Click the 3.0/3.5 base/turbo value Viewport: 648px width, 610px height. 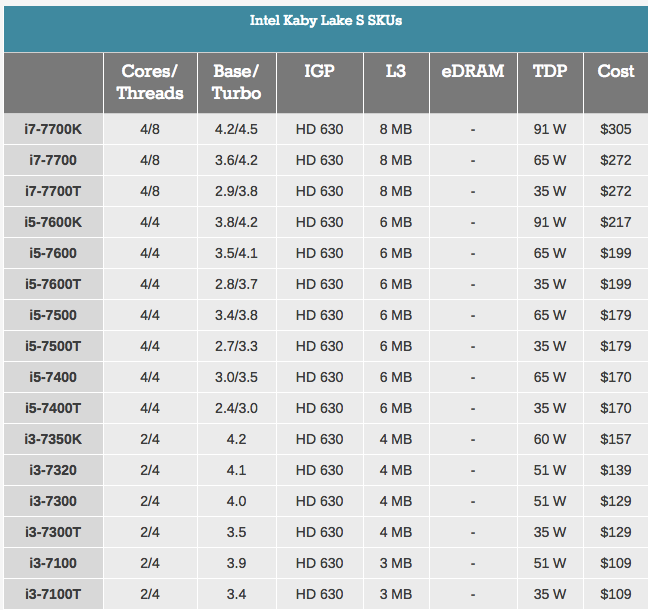pos(236,377)
